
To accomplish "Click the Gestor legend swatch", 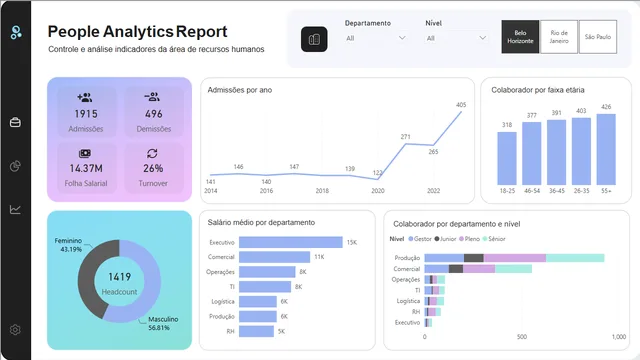I will coord(411,239).
